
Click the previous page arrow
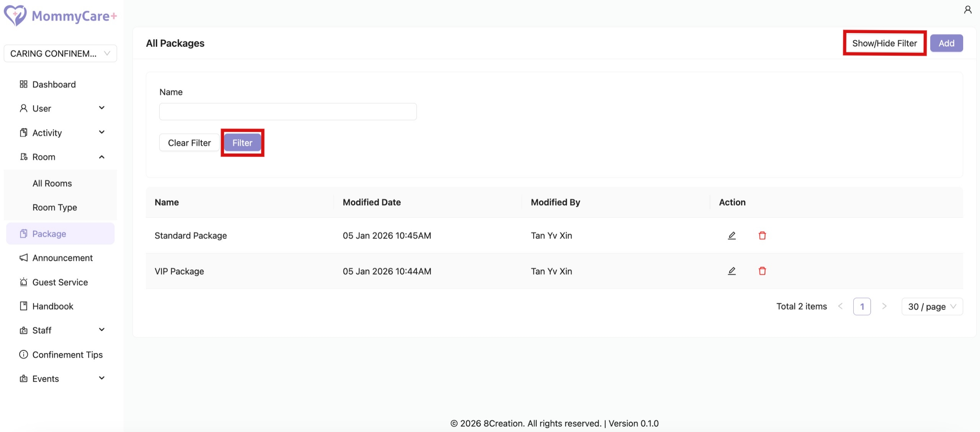tap(840, 306)
